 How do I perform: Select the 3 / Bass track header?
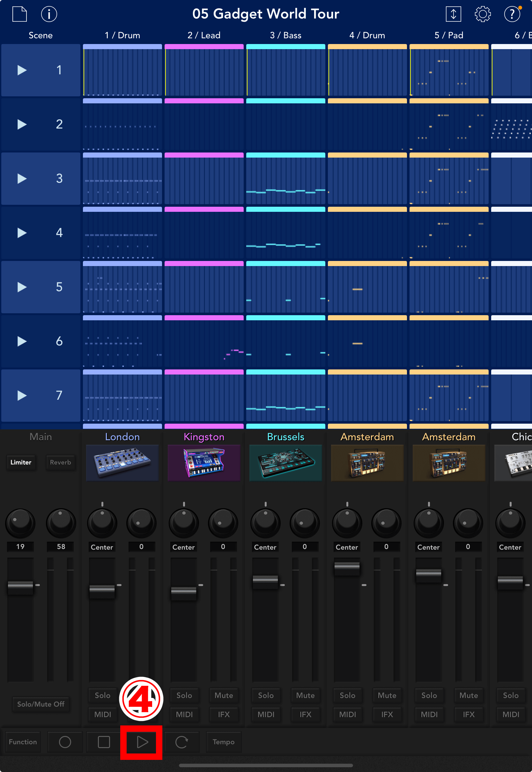(x=286, y=35)
